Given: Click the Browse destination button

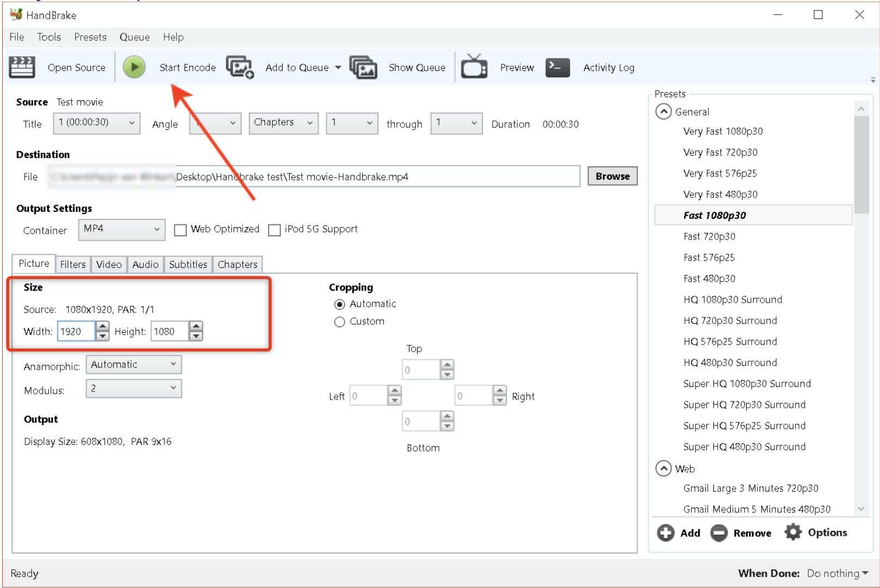Looking at the screenshot, I should coord(613,176).
